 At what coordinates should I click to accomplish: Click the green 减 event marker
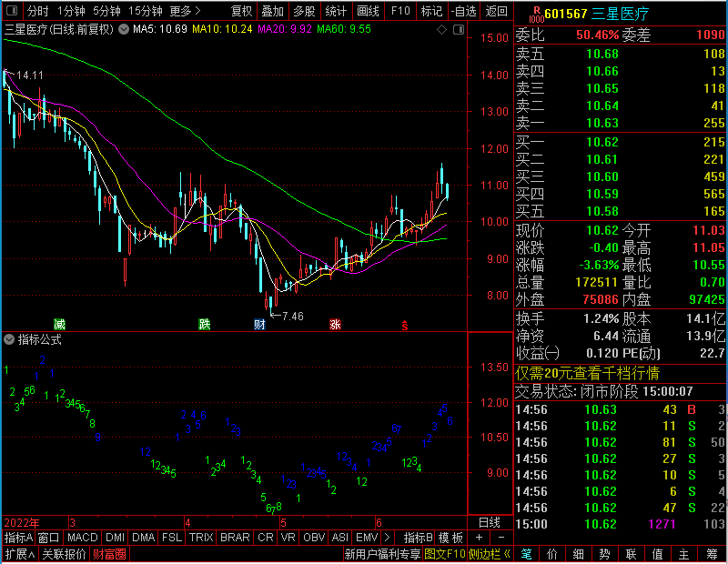59,324
